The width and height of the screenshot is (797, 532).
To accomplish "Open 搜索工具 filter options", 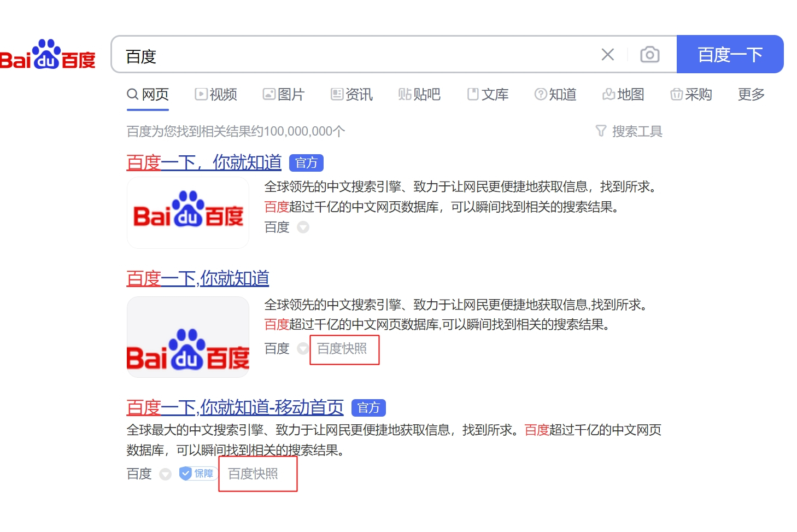I will click(x=629, y=131).
